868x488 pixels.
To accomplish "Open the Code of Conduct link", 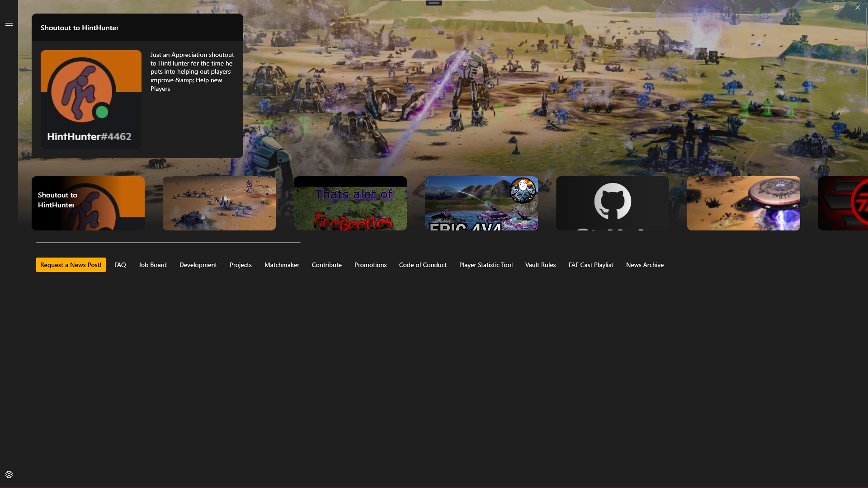I will point(423,265).
